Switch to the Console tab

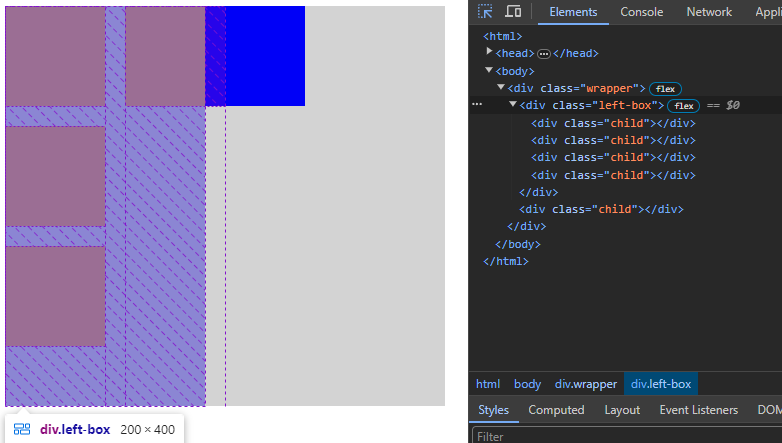click(641, 12)
